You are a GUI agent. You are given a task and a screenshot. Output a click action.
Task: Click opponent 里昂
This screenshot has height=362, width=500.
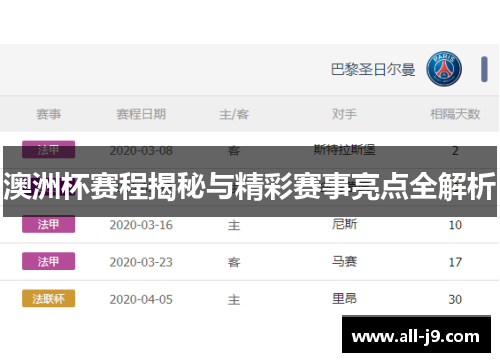pyautogui.click(x=344, y=299)
